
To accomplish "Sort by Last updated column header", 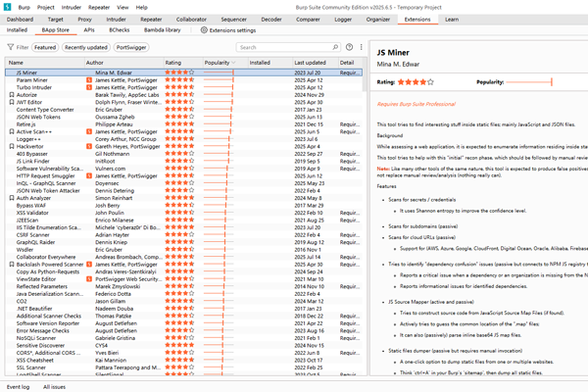I will click(315, 63).
